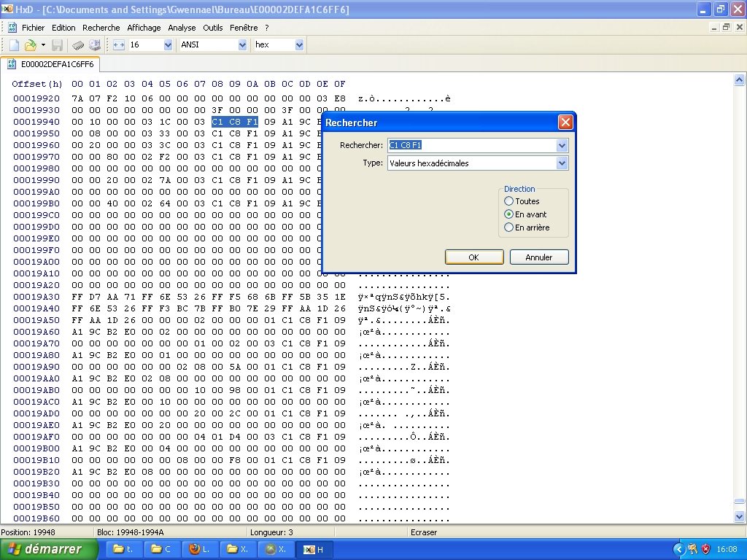Open the Fenêtre menu
Viewport: 747px width, 560px height.
pos(244,28)
